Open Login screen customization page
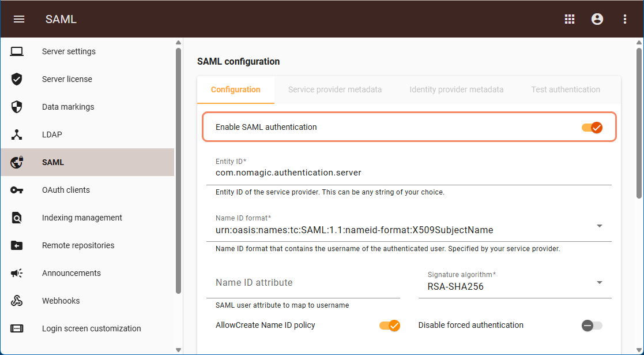 click(91, 328)
